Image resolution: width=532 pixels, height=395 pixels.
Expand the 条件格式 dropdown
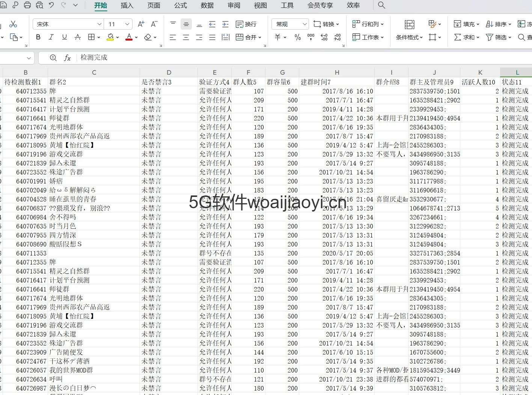pos(421,37)
